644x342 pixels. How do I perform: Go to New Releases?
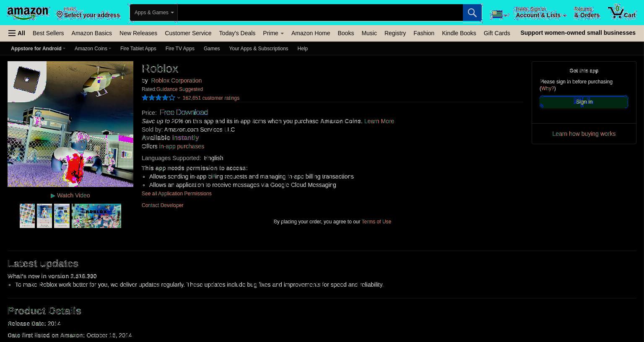coord(138,33)
